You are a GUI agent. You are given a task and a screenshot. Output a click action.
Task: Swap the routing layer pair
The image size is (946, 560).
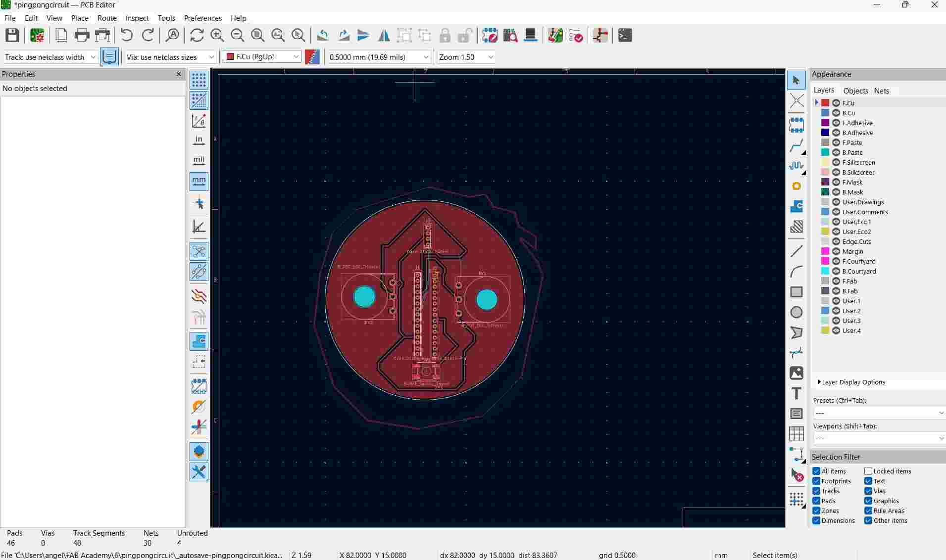pos(312,57)
